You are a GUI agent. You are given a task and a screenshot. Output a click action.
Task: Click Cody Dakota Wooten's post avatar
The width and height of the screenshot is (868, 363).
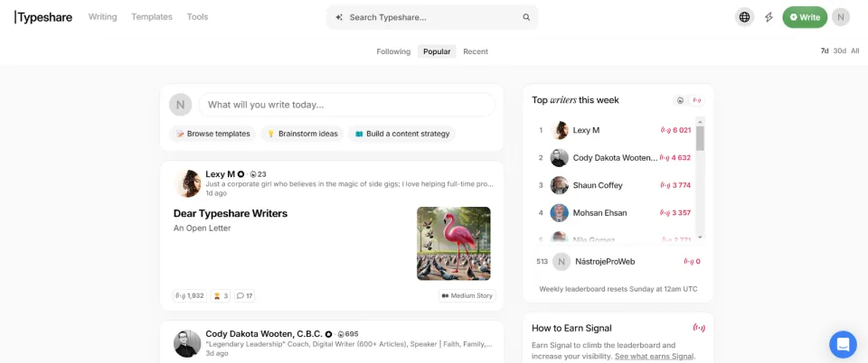coord(187,343)
